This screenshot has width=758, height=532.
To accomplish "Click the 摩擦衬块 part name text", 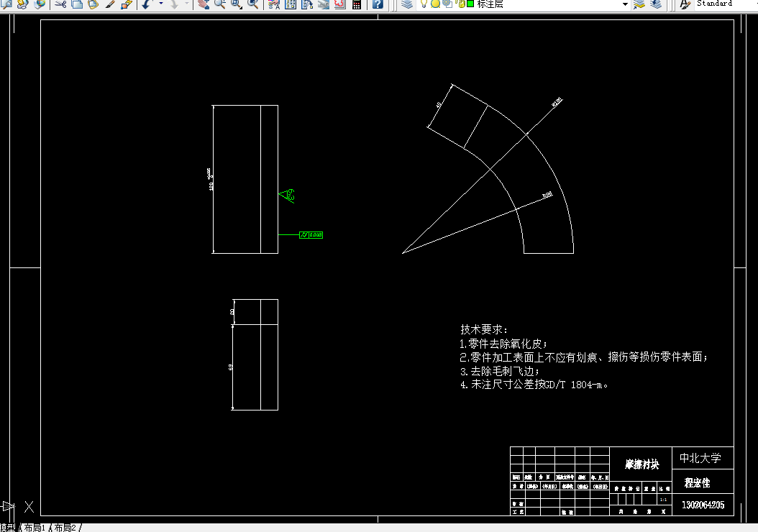I will [x=641, y=464].
